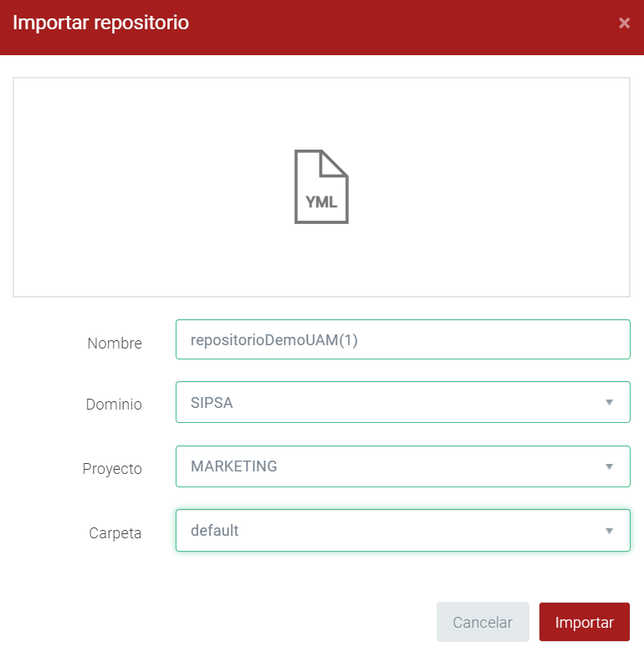The width and height of the screenshot is (644, 657).
Task: Click the YML text on the file icon
Action: (321, 202)
